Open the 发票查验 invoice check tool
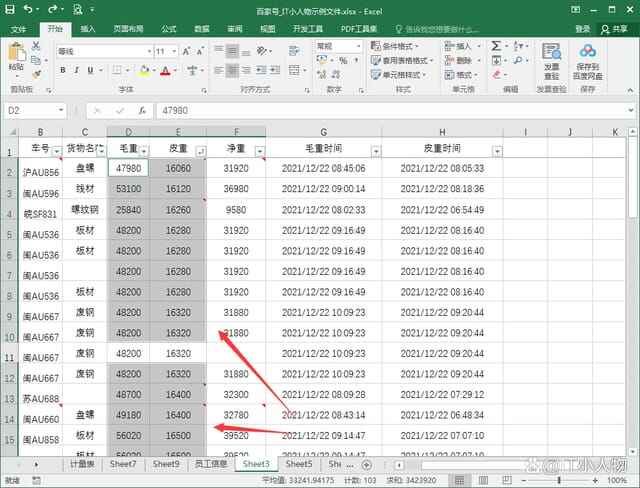 (x=551, y=60)
